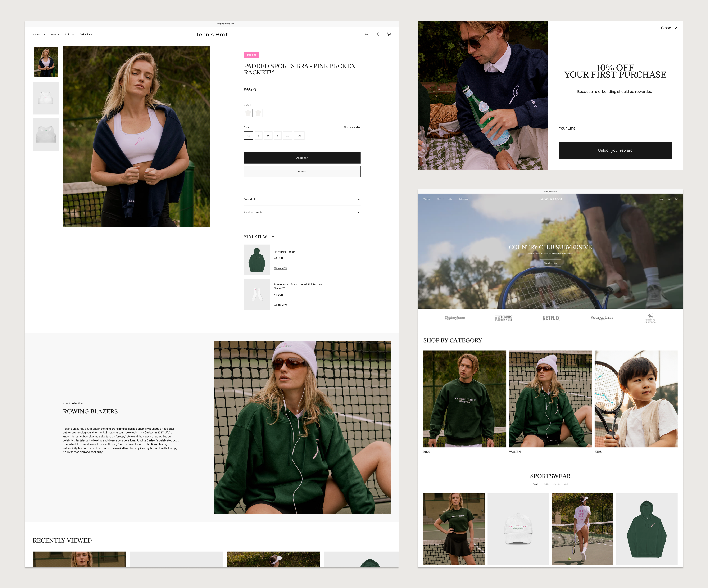Click the main product photo

pos(136,137)
